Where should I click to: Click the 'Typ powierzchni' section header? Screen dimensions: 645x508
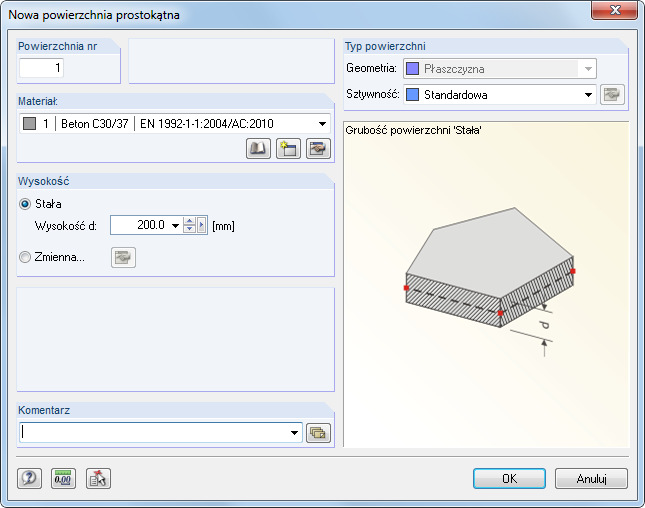click(x=385, y=46)
